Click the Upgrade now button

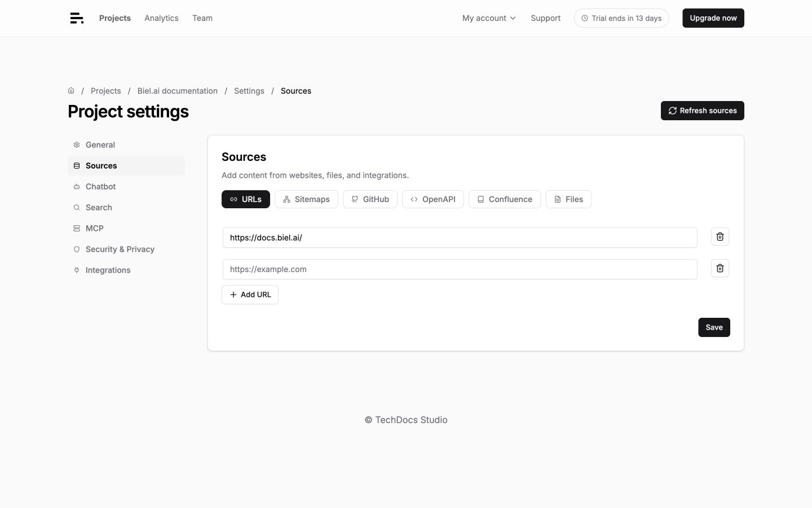click(x=713, y=18)
